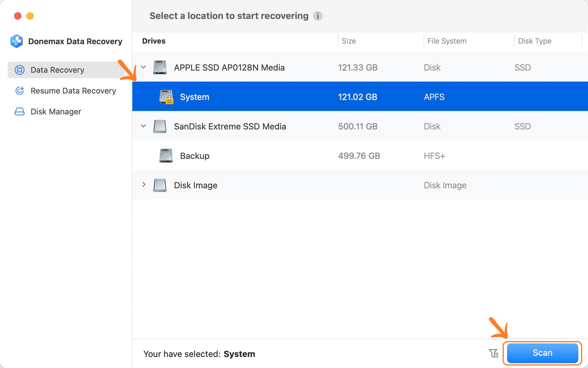Expand the Disk Image group
588x368 pixels.
click(144, 185)
